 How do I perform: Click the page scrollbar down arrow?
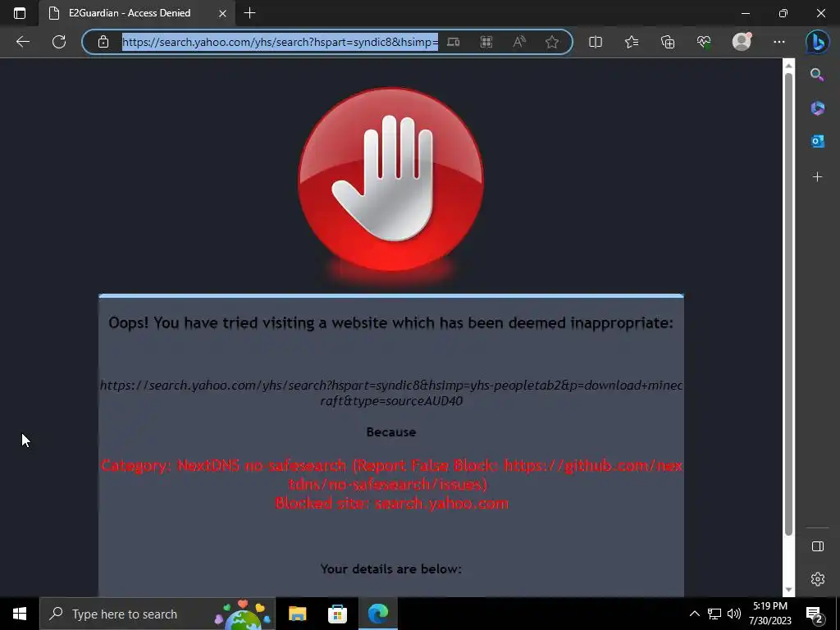[x=788, y=590]
